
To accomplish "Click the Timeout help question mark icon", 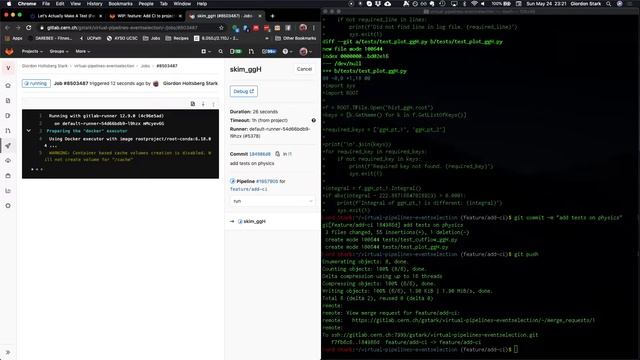I will pyautogui.click(x=313, y=120).
